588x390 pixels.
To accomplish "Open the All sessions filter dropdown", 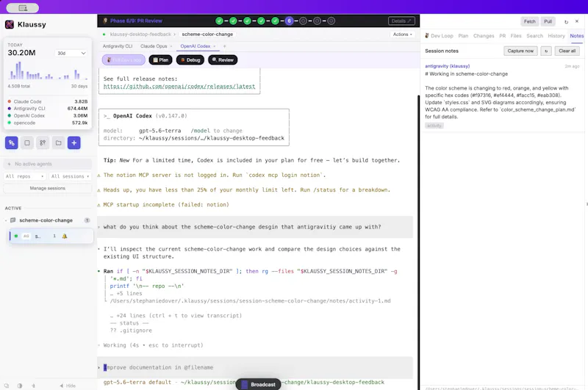I will pos(70,176).
